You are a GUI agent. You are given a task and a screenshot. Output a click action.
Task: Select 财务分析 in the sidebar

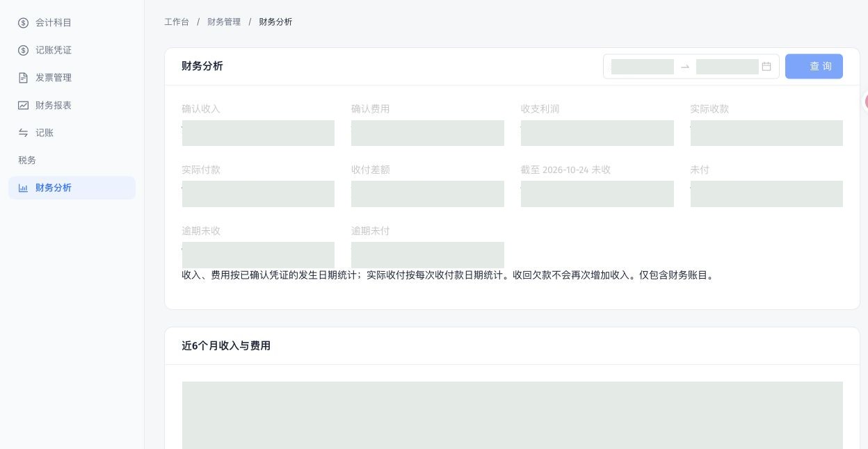[72, 188]
